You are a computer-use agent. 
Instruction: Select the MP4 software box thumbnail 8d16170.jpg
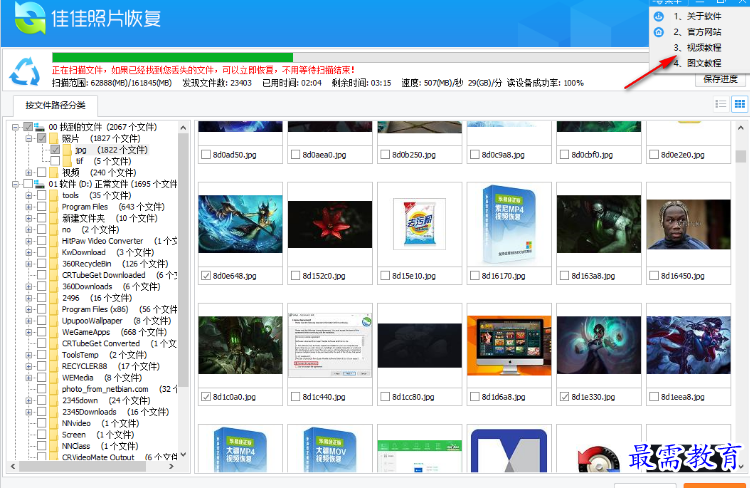[x=509, y=224]
